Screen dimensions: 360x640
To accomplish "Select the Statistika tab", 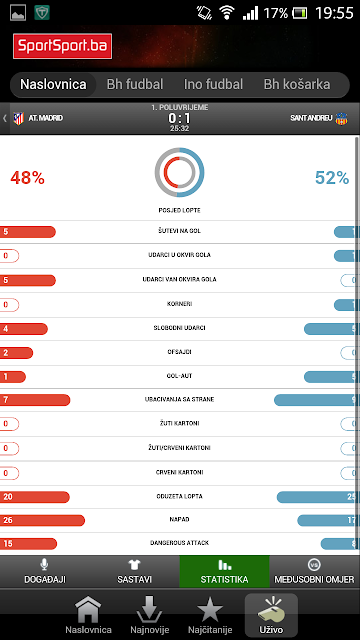I will [224, 572].
